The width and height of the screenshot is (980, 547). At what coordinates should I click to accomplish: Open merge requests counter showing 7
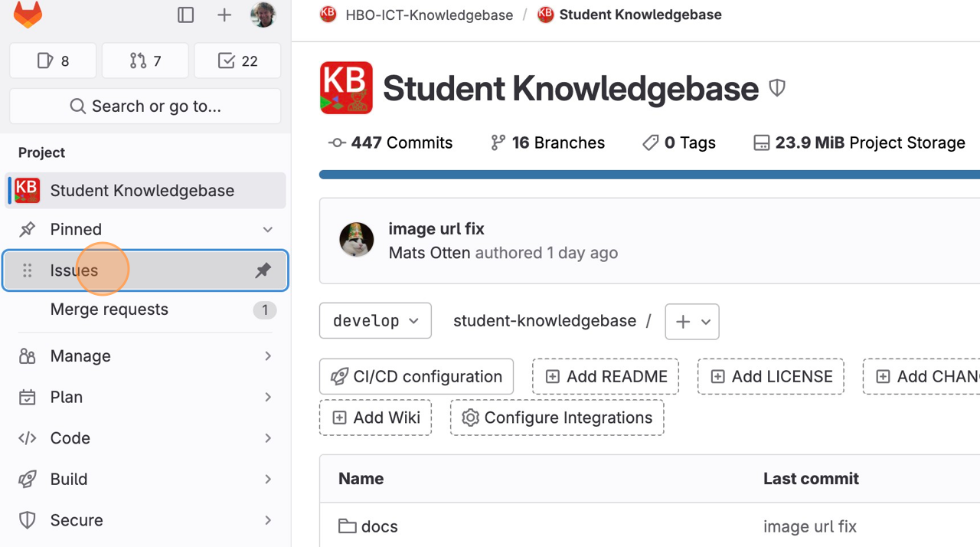pos(145,61)
